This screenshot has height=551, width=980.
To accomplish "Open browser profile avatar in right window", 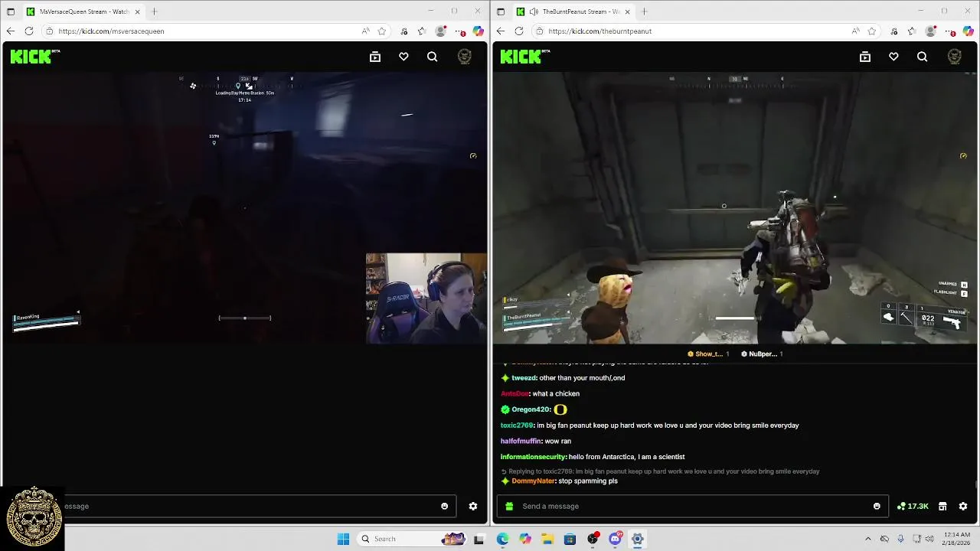I will click(930, 31).
